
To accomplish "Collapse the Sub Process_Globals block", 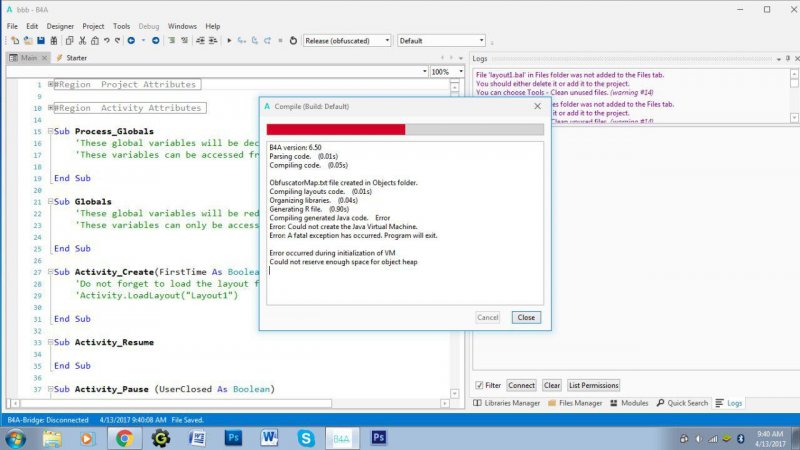I will 49,132.
